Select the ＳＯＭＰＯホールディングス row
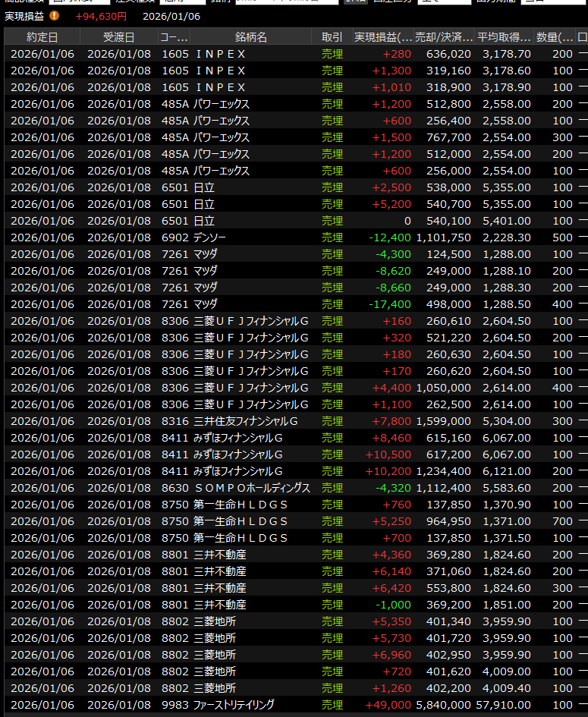Viewport: 588px width, 717px height. pyautogui.click(x=252, y=488)
